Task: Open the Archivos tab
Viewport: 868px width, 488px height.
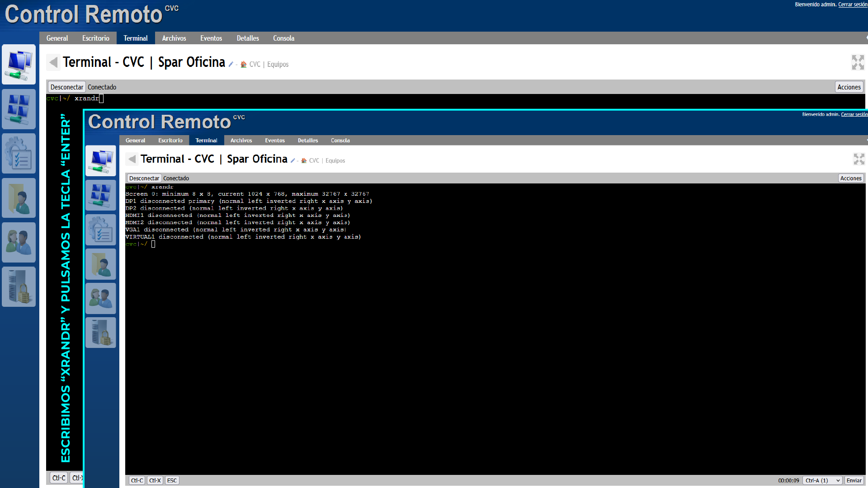Action: 174,38
